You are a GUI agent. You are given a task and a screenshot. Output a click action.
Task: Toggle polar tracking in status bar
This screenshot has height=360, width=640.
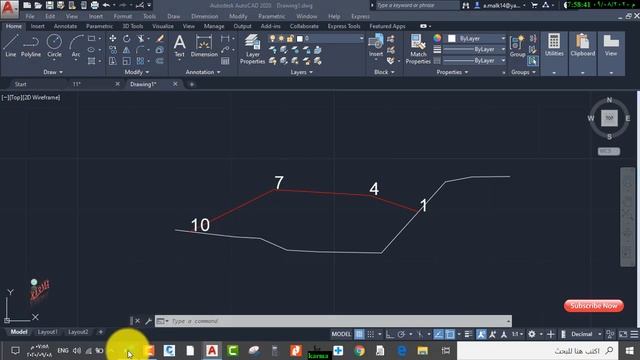(401, 334)
